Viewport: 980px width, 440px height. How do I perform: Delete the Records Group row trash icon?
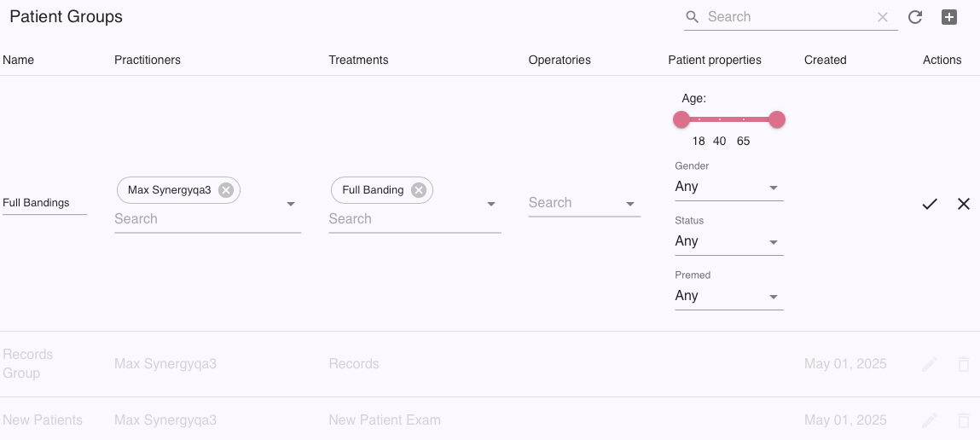pyautogui.click(x=964, y=364)
